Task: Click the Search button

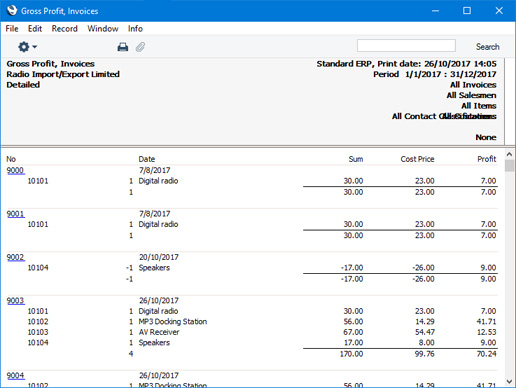Action: pyautogui.click(x=487, y=47)
